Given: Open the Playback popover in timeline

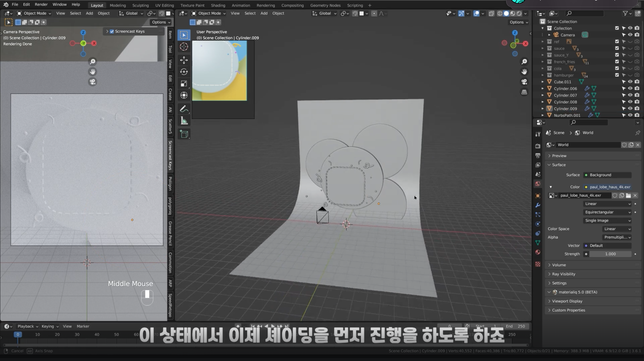Looking at the screenshot, I should click(x=27, y=327).
